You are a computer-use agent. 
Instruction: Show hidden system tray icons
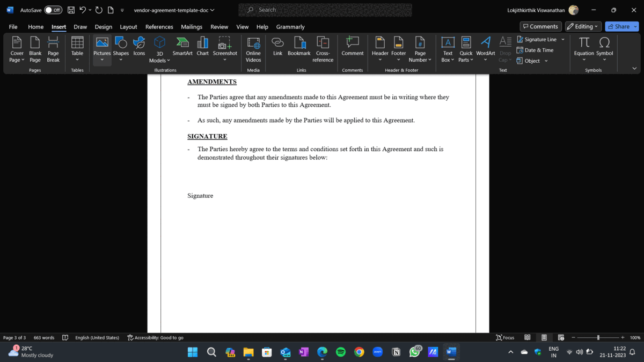coord(510,352)
